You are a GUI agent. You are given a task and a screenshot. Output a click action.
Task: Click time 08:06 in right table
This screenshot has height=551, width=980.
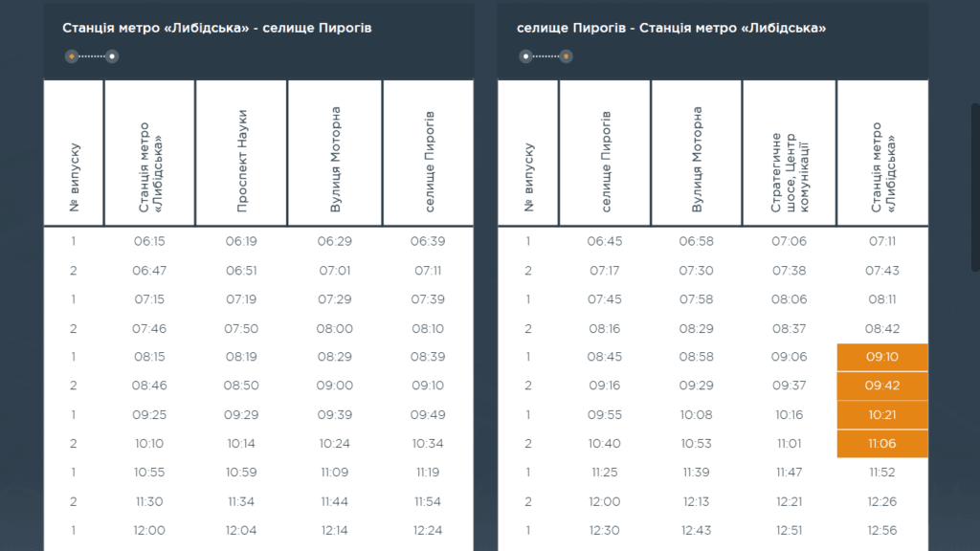789,299
